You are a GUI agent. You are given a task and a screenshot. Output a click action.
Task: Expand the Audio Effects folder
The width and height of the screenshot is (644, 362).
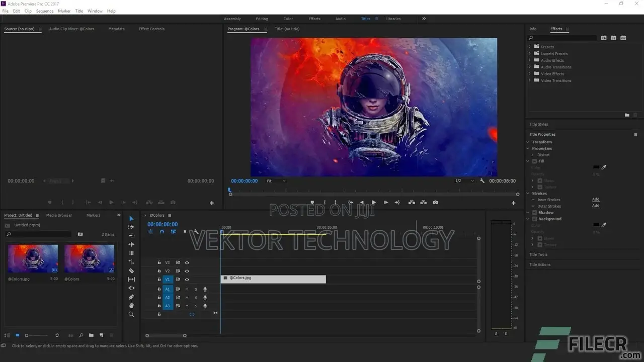pyautogui.click(x=530, y=60)
